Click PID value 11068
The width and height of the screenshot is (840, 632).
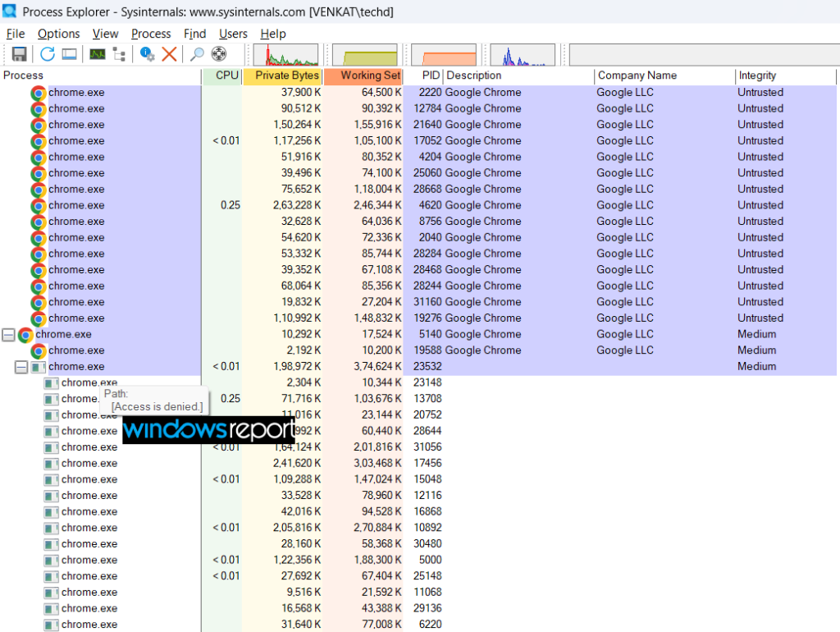[x=427, y=592]
